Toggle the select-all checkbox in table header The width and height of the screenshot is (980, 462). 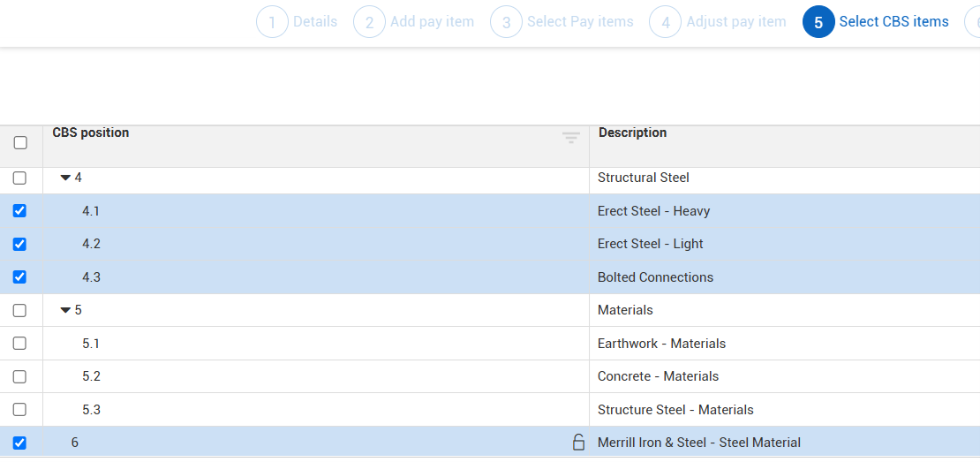click(20, 142)
